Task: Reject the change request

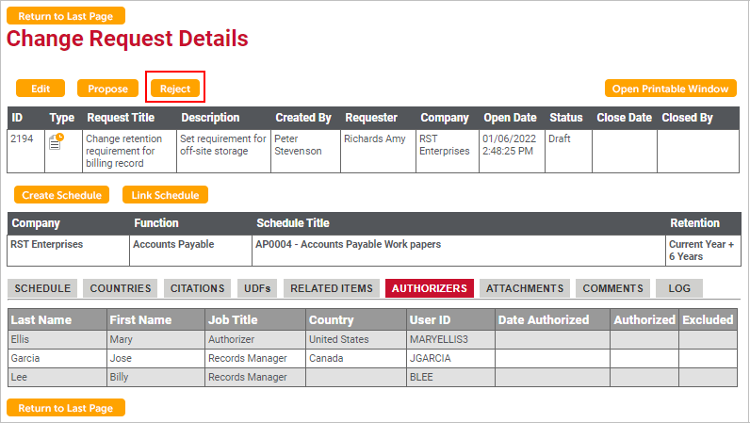Action: [x=175, y=89]
